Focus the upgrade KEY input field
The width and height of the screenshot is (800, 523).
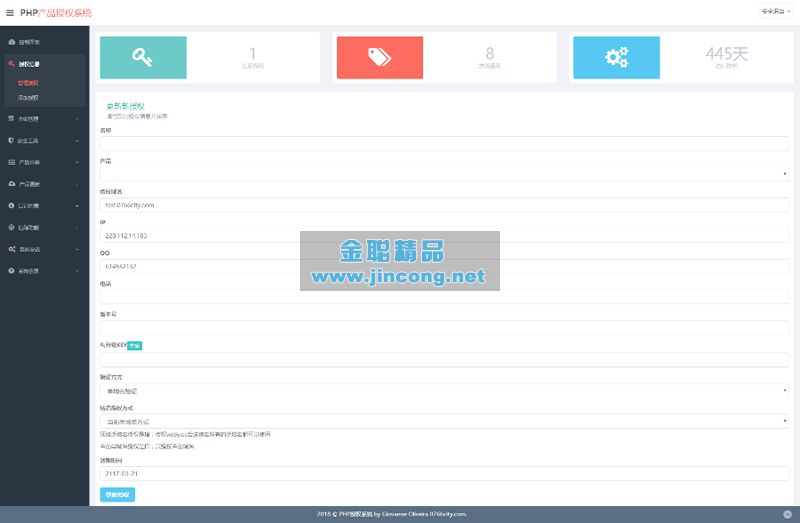[x=444, y=359]
